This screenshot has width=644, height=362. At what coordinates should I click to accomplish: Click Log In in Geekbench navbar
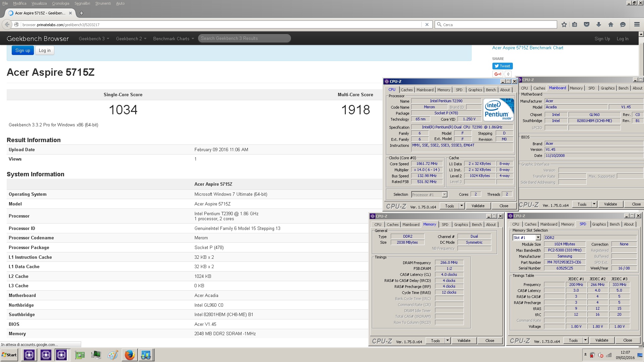(623, 39)
